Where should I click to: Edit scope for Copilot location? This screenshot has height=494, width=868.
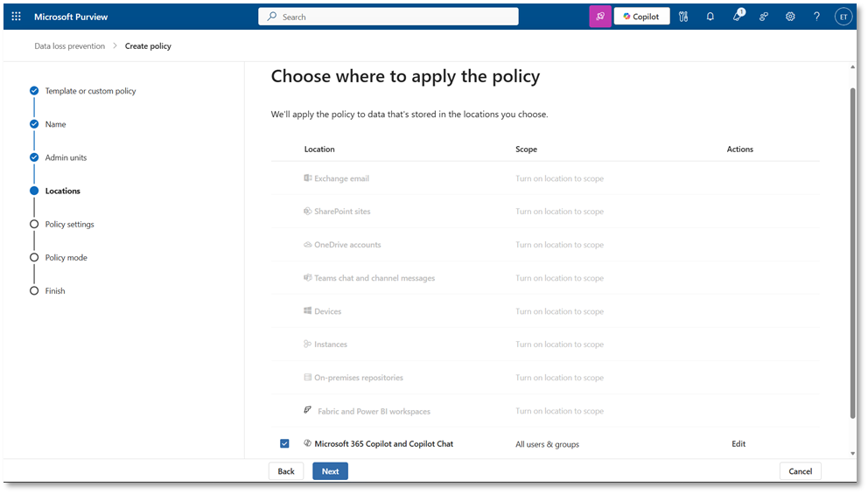click(738, 444)
